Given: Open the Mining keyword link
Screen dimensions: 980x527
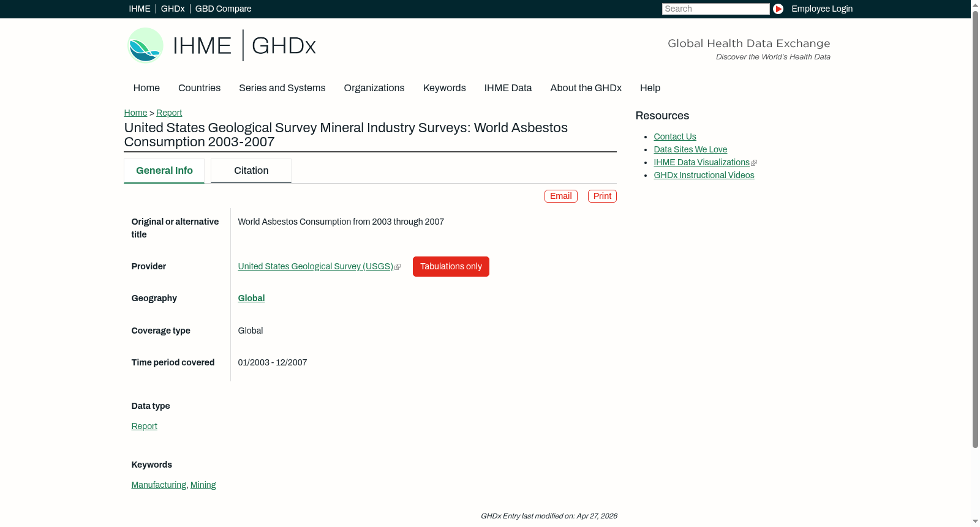Looking at the screenshot, I should (203, 485).
